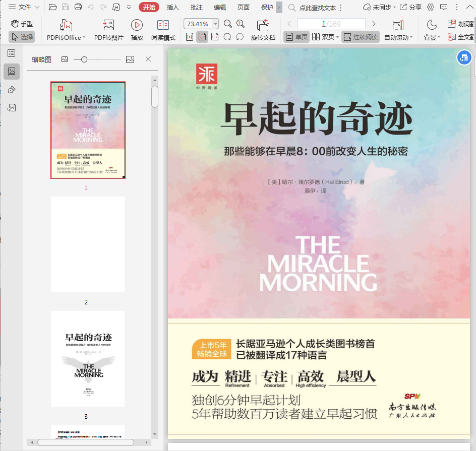Zoom out with the minus magnifier

point(228,24)
